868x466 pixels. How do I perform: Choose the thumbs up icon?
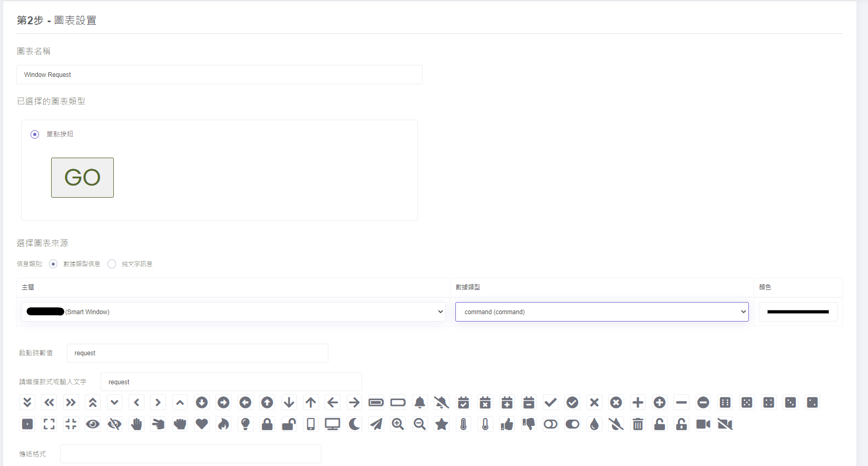pyautogui.click(x=507, y=424)
